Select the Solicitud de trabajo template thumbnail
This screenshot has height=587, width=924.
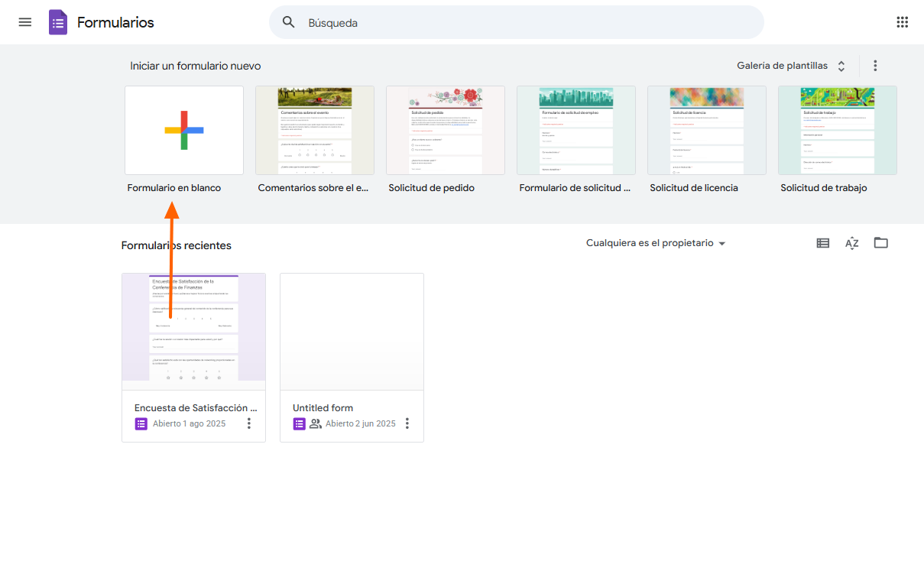pyautogui.click(x=837, y=130)
